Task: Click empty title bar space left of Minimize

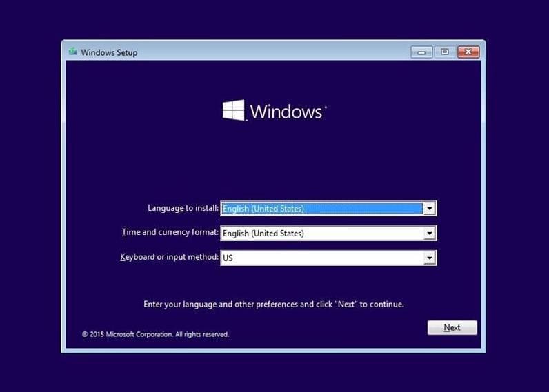Action: 276,52
